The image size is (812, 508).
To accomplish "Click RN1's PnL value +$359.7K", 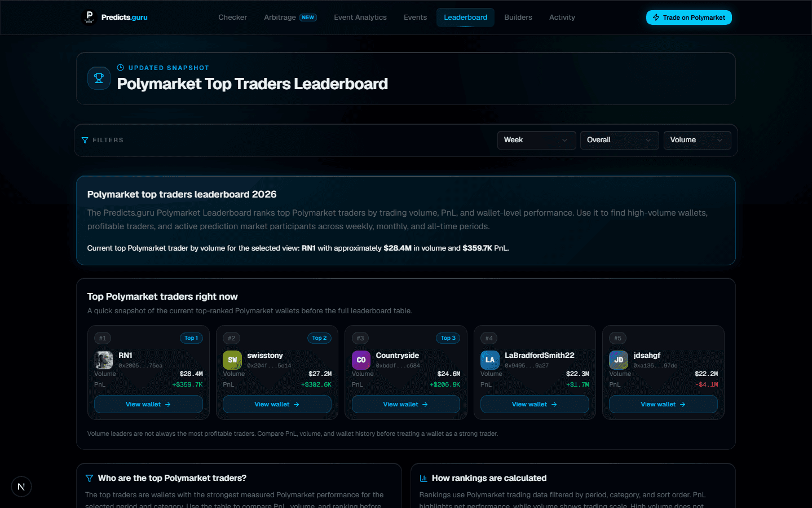I will pyautogui.click(x=188, y=384).
